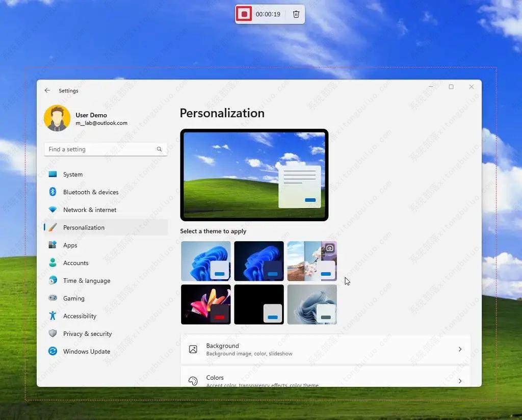Focus the Find a setting field
522x420 pixels.
pos(101,149)
